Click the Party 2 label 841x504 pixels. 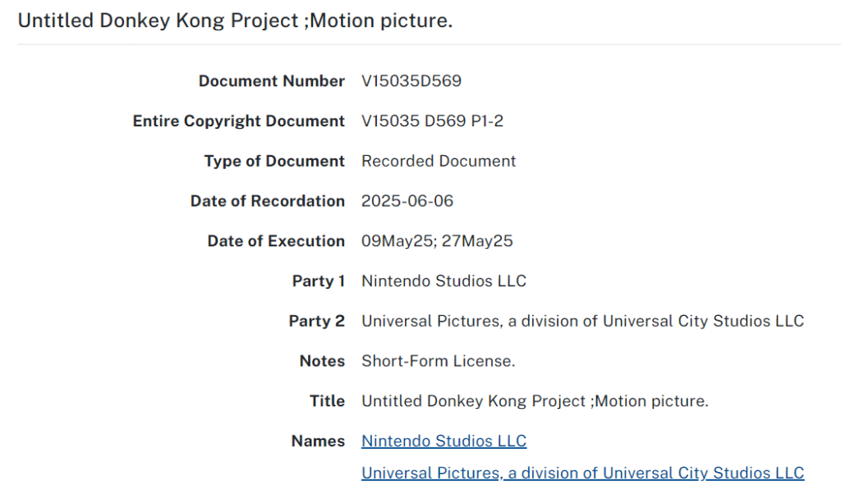[316, 321]
